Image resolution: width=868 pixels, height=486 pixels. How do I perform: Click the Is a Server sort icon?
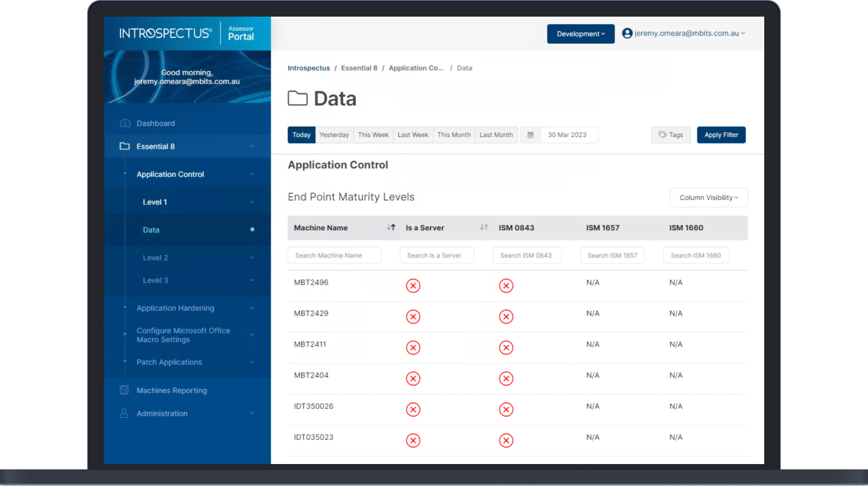pos(484,227)
